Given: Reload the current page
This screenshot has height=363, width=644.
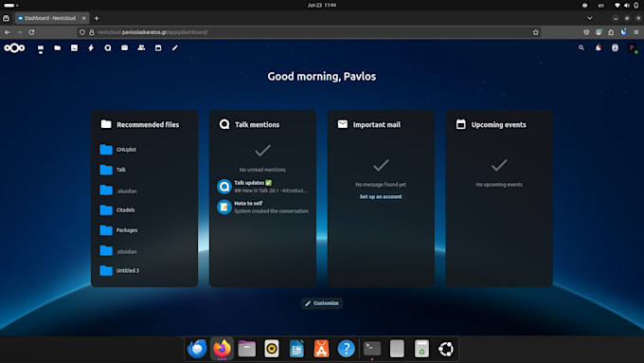Looking at the screenshot, I should pyautogui.click(x=31, y=32).
